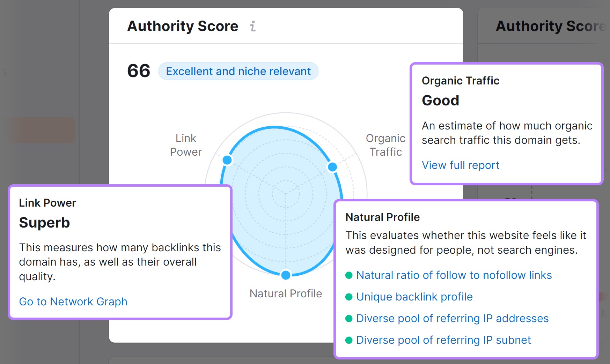Click the Link Power axis label on the chart
This screenshot has width=610, height=364.
click(186, 145)
